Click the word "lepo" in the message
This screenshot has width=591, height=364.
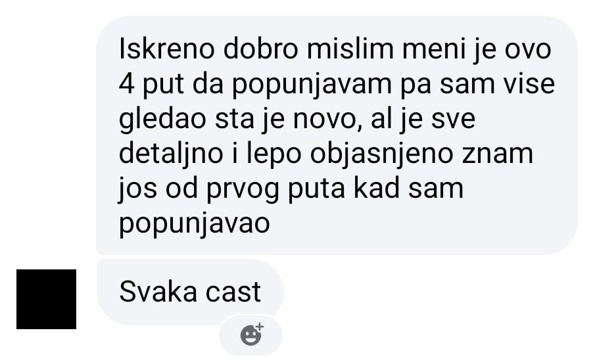274,155
